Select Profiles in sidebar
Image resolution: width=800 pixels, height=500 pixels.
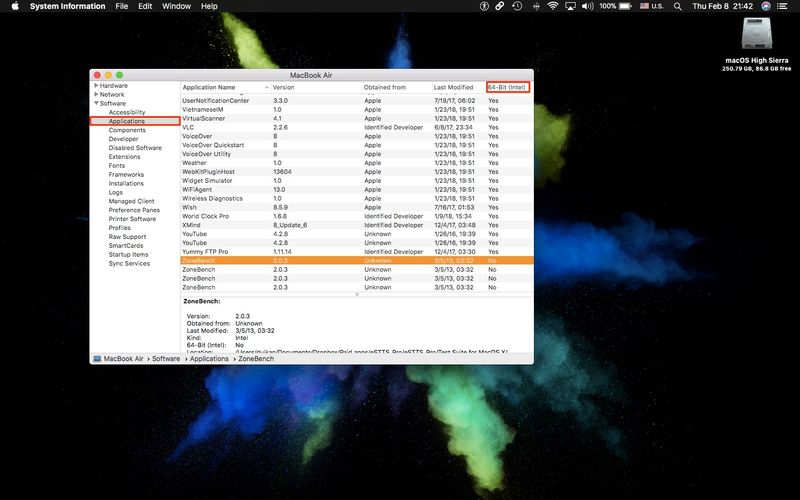(x=119, y=228)
